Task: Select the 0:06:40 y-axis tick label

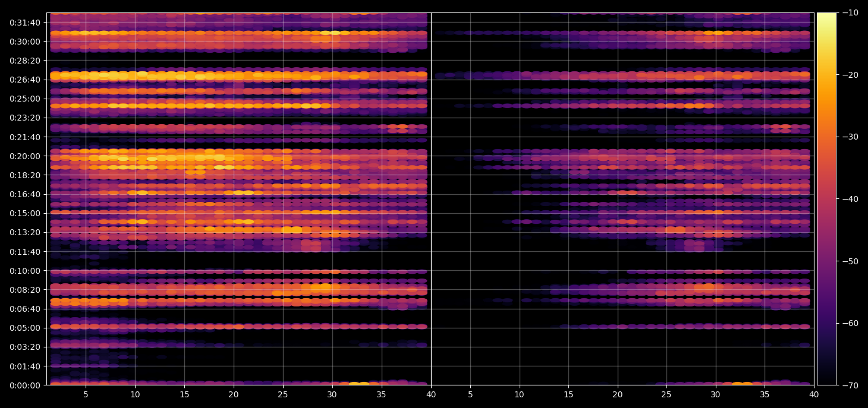Action: (25, 309)
